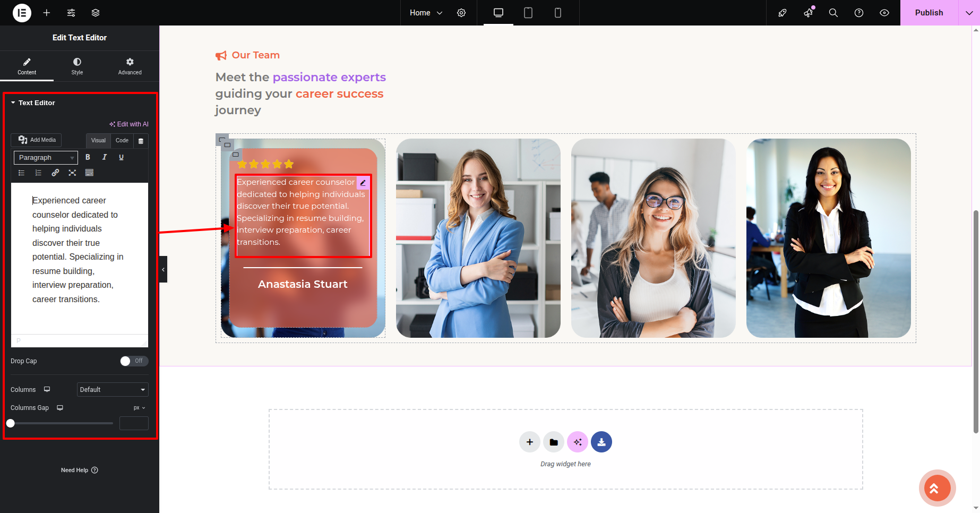Click the woman with glasses photo

[x=654, y=238]
